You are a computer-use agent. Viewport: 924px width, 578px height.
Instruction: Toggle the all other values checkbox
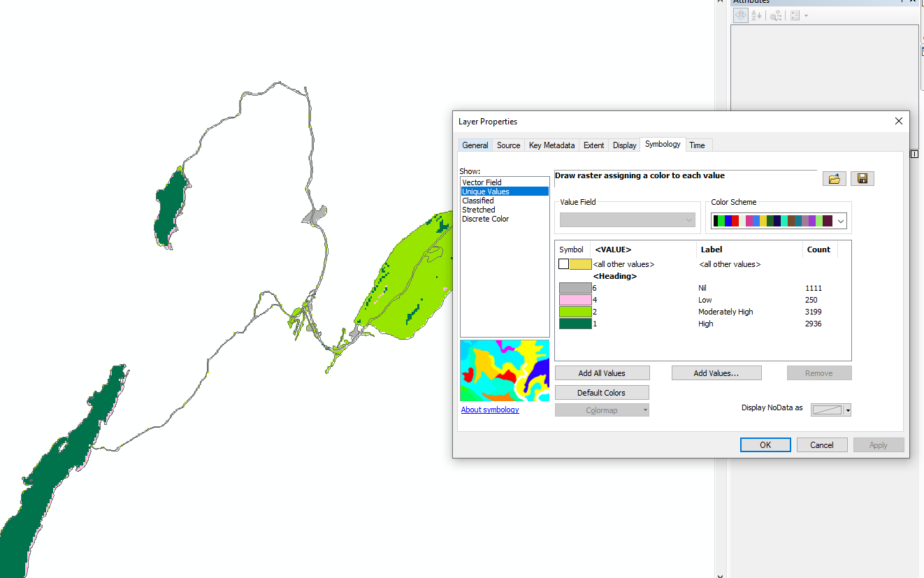(563, 264)
